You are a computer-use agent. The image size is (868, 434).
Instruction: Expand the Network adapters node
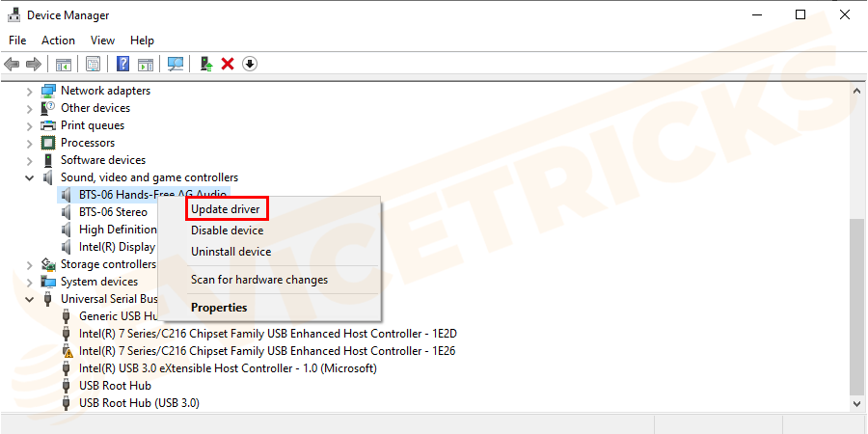[x=29, y=91]
